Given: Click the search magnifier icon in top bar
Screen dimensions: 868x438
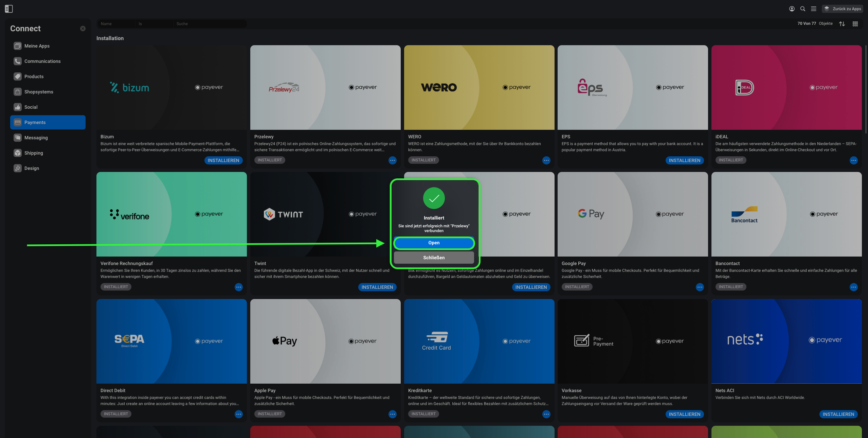Looking at the screenshot, I should coord(803,9).
